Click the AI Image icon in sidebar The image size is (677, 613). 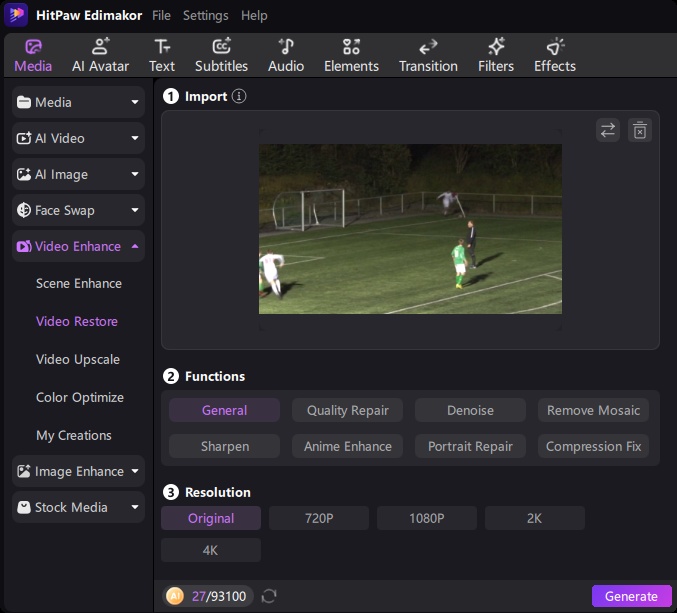tap(24, 174)
